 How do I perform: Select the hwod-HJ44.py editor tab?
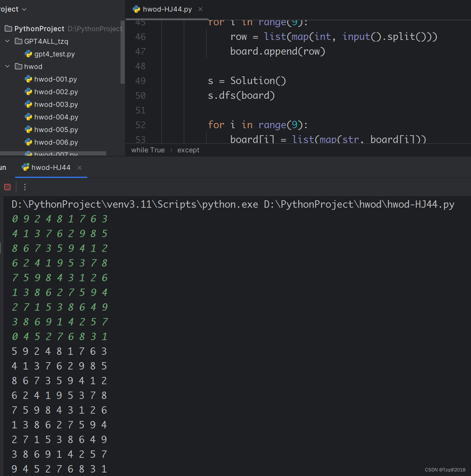coord(168,9)
